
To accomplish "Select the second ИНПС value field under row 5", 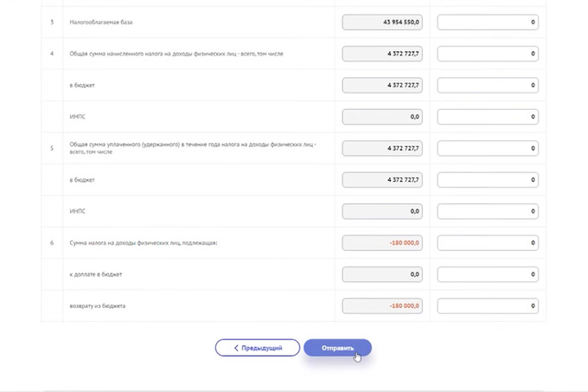I will click(x=382, y=211).
